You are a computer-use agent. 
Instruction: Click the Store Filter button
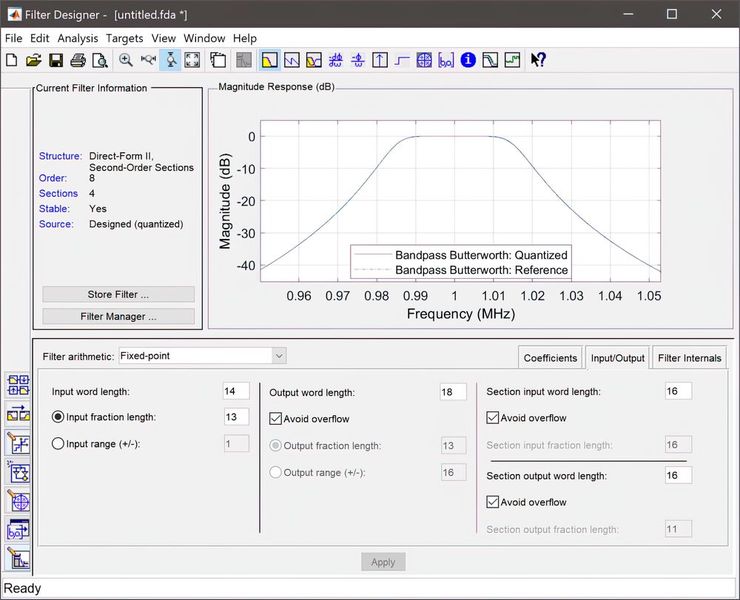[118, 295]
